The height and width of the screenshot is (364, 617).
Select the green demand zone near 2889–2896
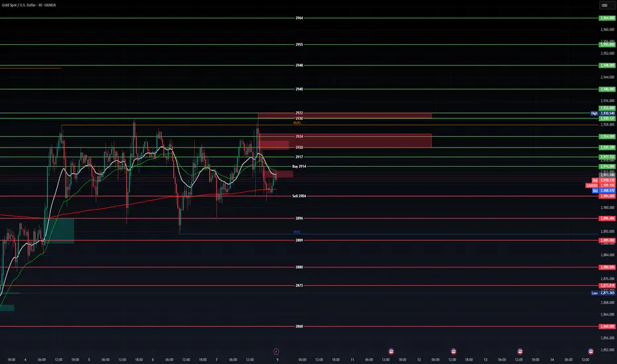point(59,231)
